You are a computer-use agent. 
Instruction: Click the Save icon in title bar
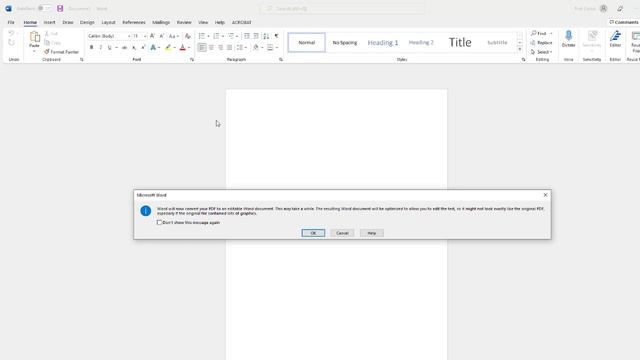click(60, 9)
